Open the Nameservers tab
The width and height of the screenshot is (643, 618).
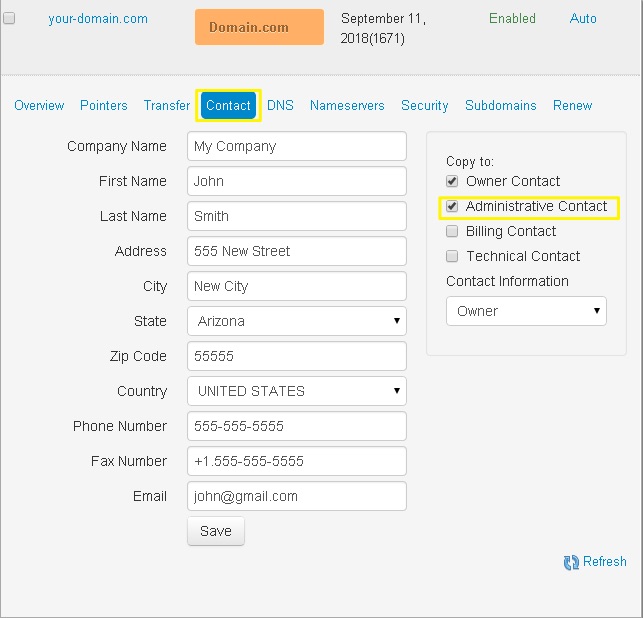click(347, 105)
